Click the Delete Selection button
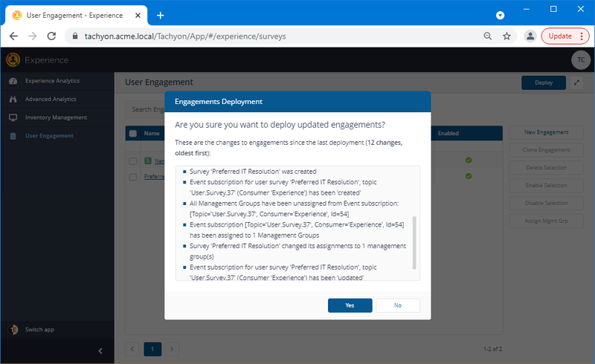 [x=546, y=168]
